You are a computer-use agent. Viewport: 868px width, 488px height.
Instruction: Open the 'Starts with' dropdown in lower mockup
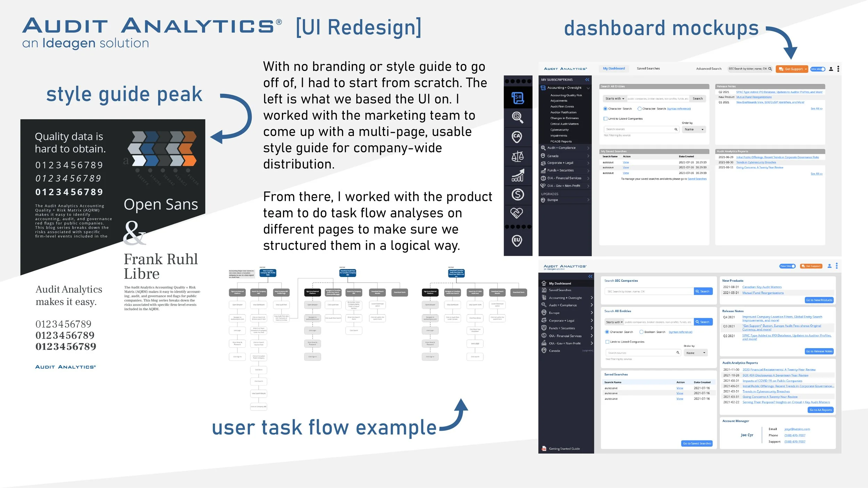click(x=614, y=322)
